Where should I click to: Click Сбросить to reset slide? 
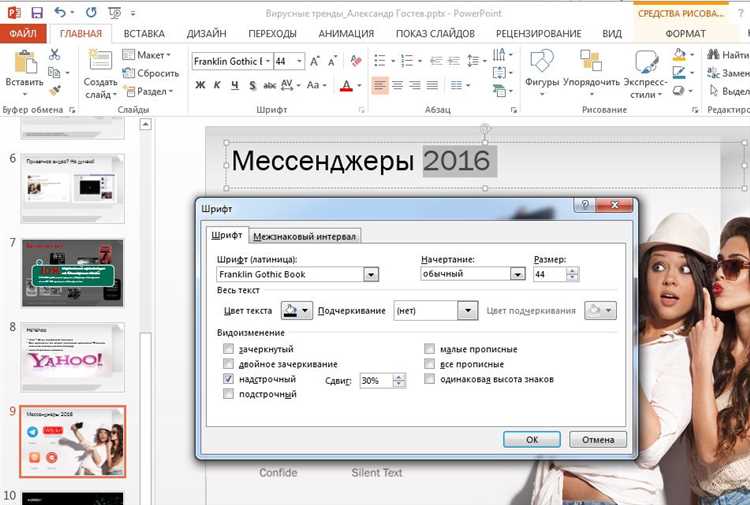(x=151, y=73)
